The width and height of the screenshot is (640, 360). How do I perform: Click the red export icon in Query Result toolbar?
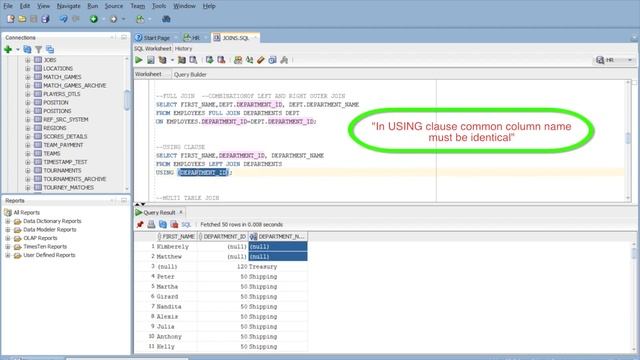coord(174,224)
